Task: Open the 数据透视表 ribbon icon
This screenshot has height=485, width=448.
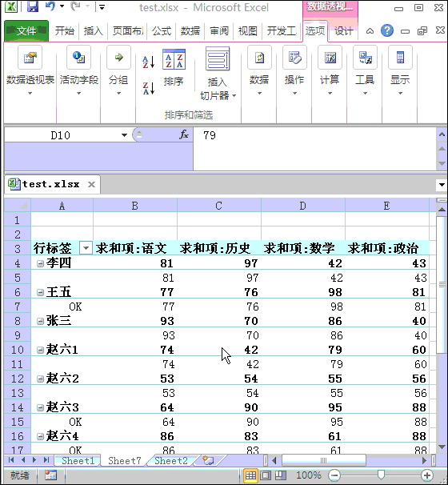Action: 30,58
